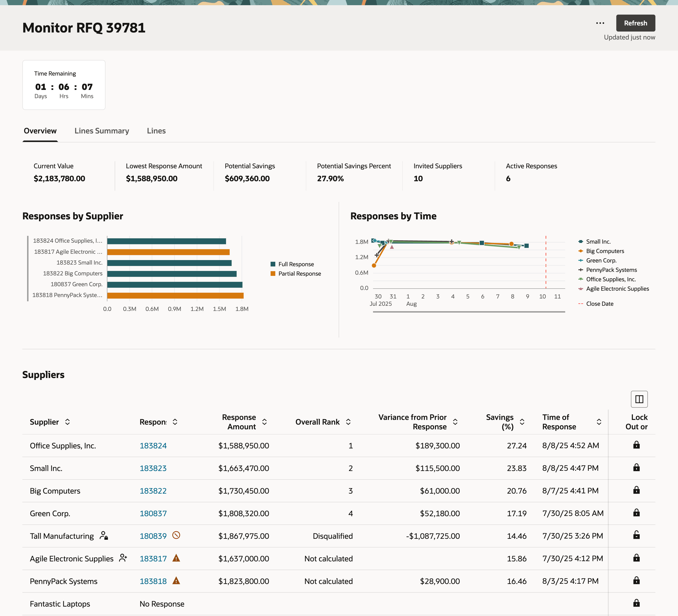Sort by the Supplier column arrows
Viewport: 678px width, 616px height.
click(67, 422)
